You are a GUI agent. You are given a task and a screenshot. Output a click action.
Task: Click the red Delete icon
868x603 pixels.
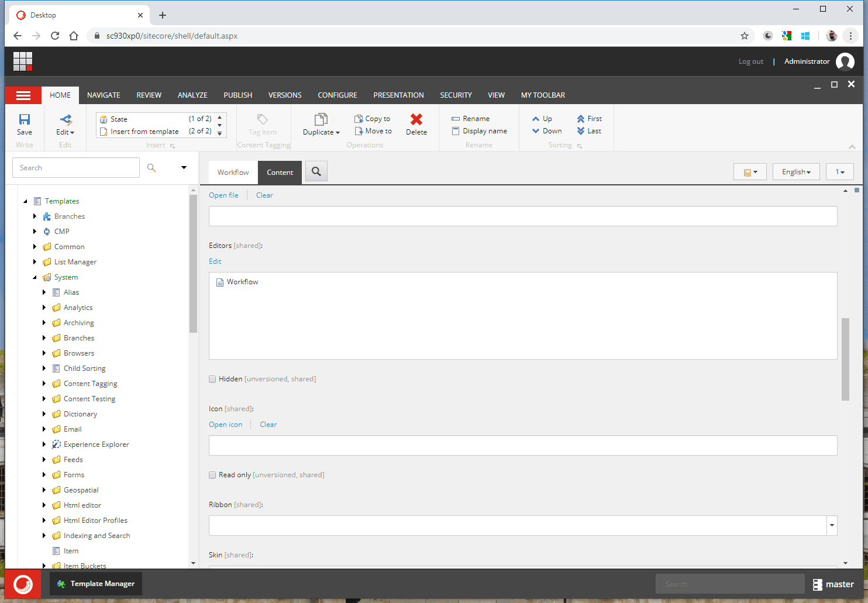(416, 120)
